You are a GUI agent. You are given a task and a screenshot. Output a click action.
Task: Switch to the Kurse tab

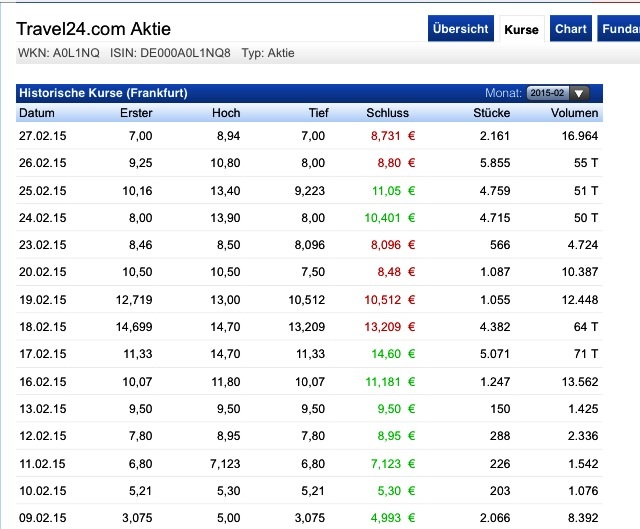(521, 29)
